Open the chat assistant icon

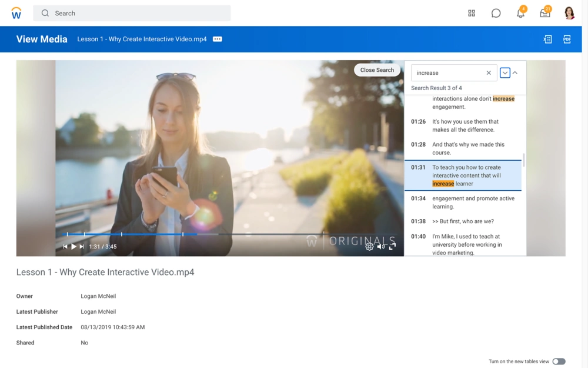pyautogui.click(x=496, y=13)
